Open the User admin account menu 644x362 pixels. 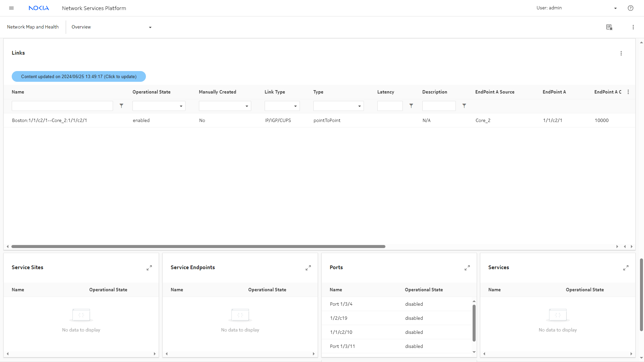click(x=576, y=8)
